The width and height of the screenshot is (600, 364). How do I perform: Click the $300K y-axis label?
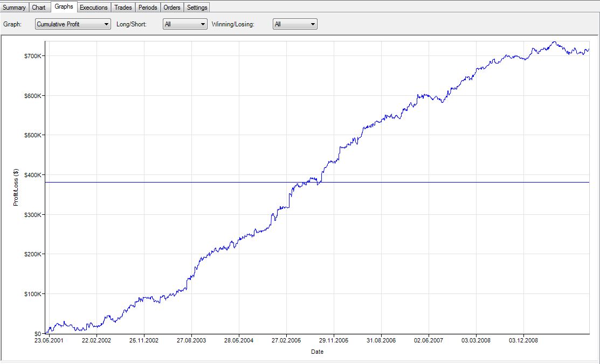tap(32, 215)
